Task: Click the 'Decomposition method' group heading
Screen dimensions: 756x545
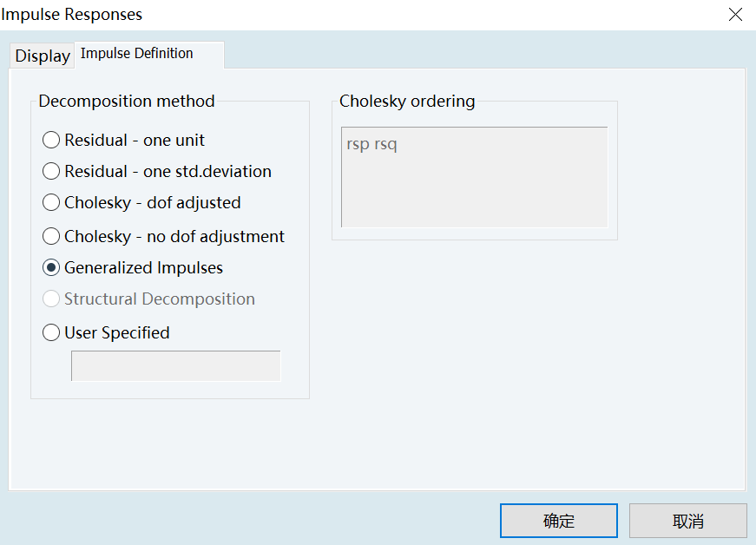Action: (x=127, y=102)
